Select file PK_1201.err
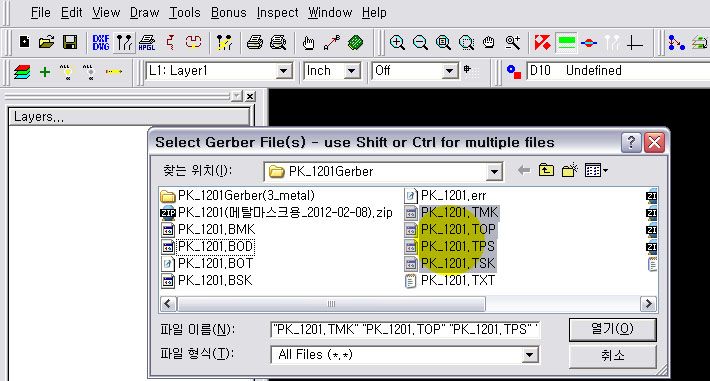The height and width of the screenshot is (381, 710). pos(446,196)
